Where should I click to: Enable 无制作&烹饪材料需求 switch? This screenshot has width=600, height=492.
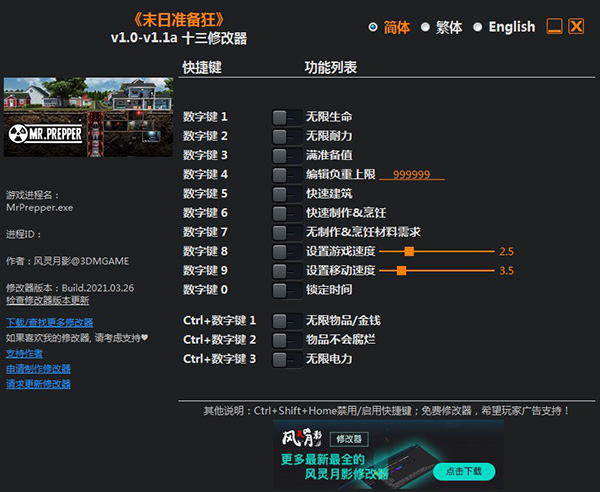pyautogui.click(x=287, y=233)
